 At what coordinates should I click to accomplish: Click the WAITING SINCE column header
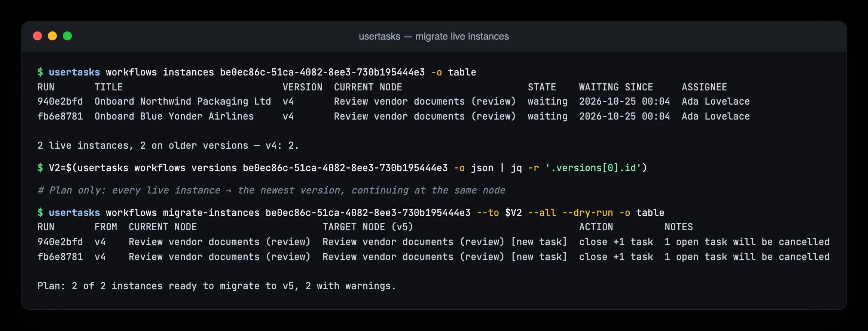616,87
